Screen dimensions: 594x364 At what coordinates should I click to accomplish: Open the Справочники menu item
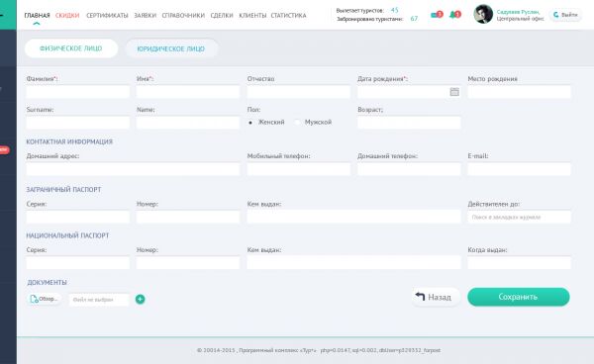183,16
